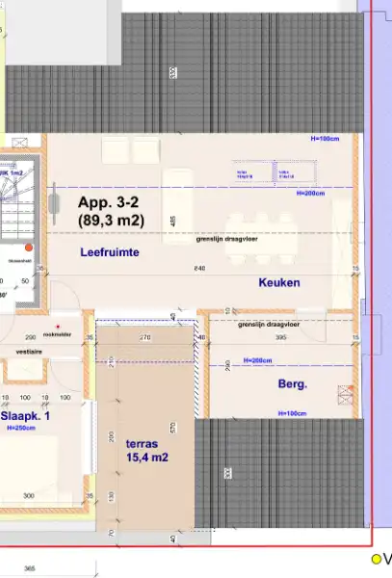Click the "290" dimension near vestiaire
Image resolution: width=392 pixels, height=578 pixels.
click(x=30, y=337)
